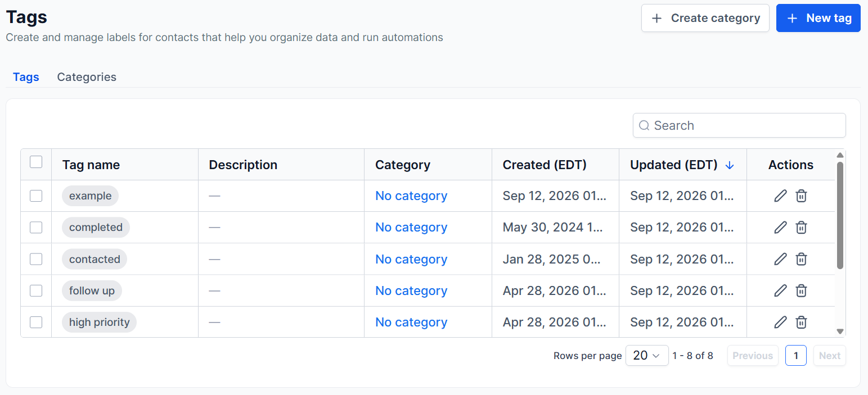Open No category link for completed tag
The height and width of the screenshot is (395, 868).
tap(411, 227)
